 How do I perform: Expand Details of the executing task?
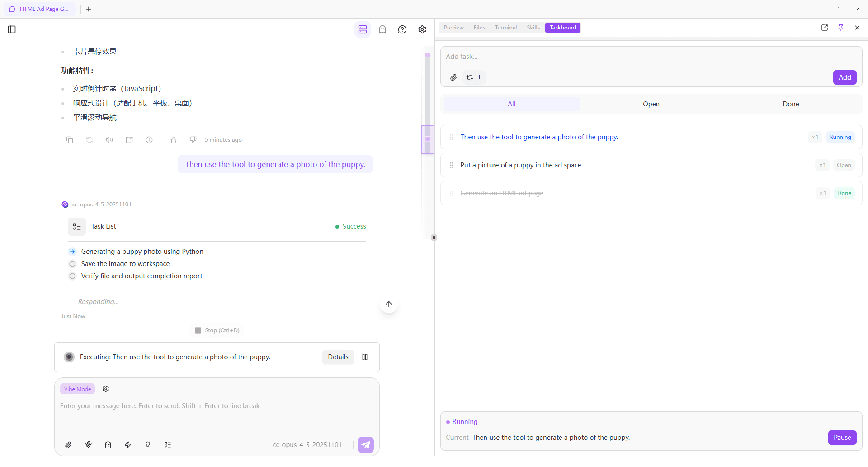pos(338,357)
